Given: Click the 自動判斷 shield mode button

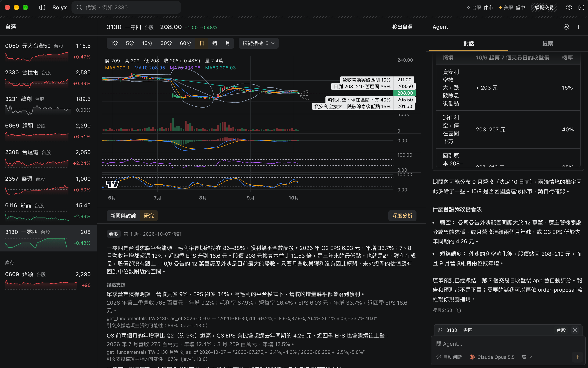Looking at the screenshot, I should (x=449, y=357).
